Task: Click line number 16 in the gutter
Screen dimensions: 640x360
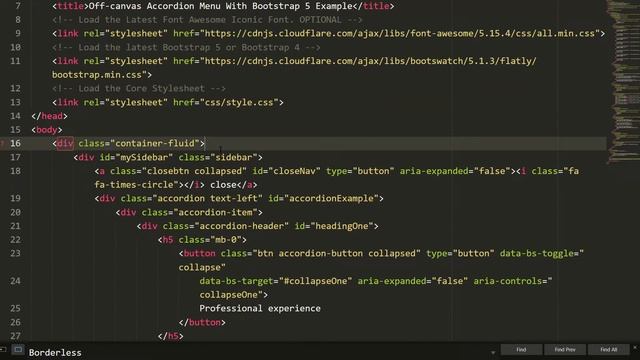Action: [x=15, y=143]
